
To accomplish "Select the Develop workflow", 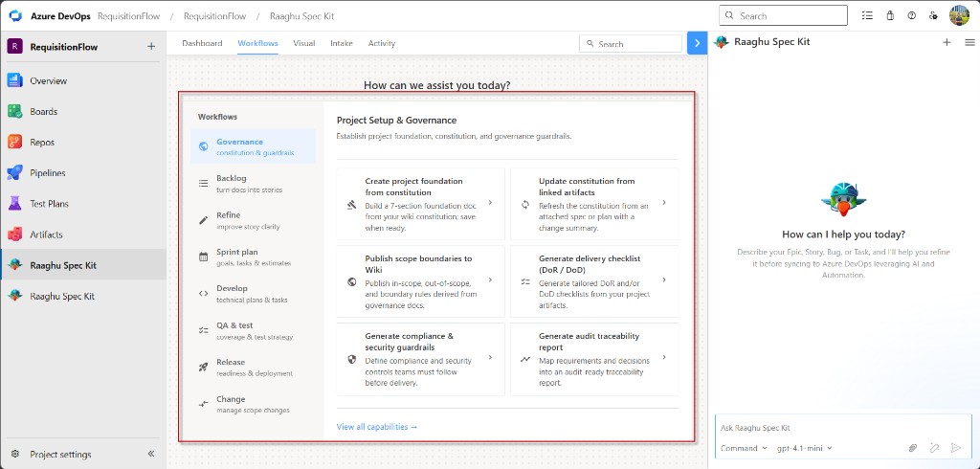I will tap(253, 293).
